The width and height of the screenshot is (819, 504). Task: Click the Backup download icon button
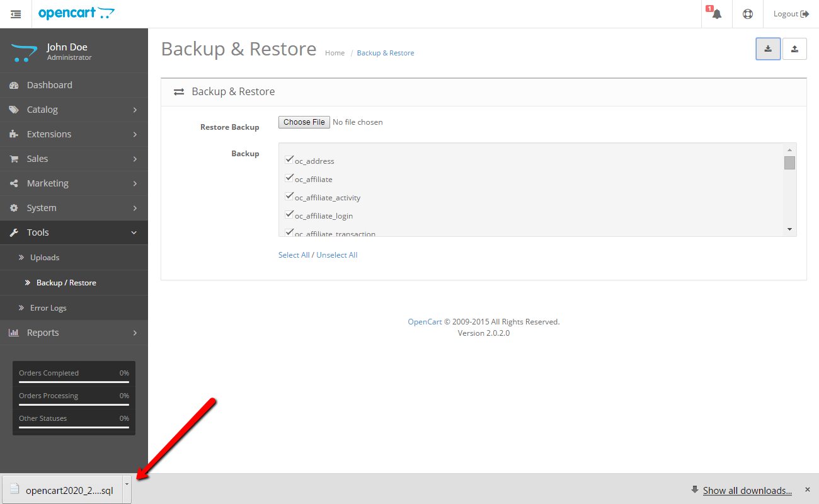coord(768,49)
